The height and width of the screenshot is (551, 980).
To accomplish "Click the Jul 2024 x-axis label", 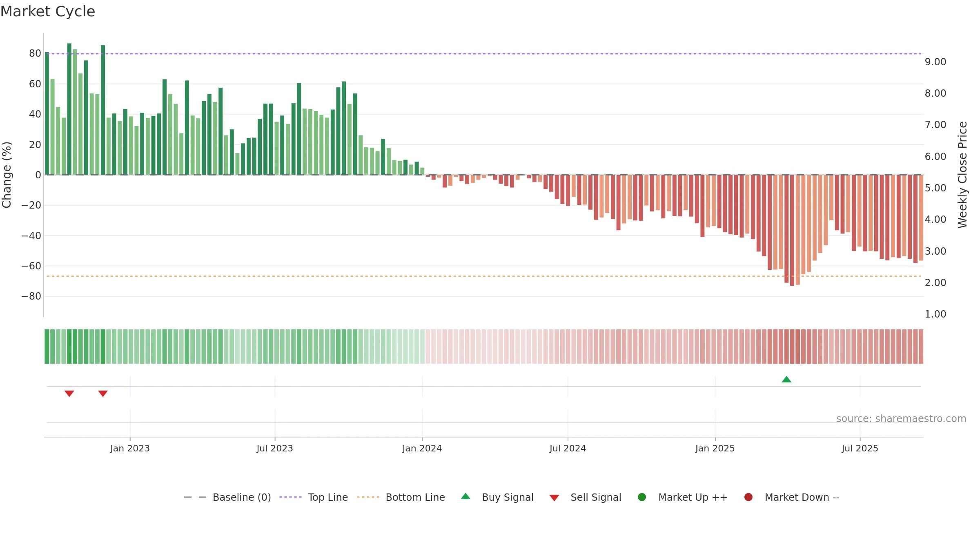I will tap(568, 449).
